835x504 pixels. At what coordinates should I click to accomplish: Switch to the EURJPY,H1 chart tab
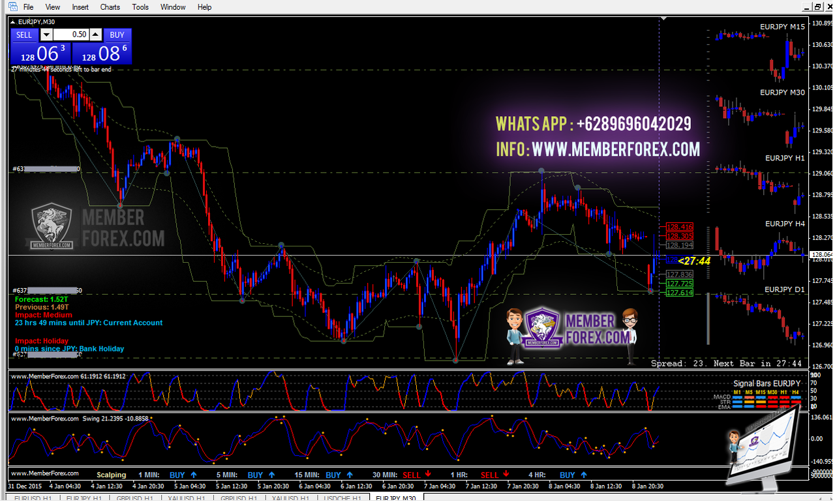tap(84, 499)
